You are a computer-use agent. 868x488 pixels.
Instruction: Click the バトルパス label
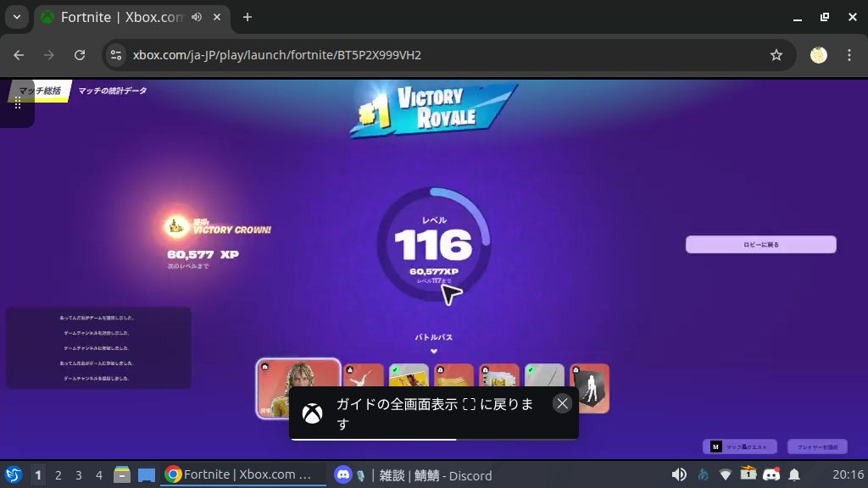[434, 337]
